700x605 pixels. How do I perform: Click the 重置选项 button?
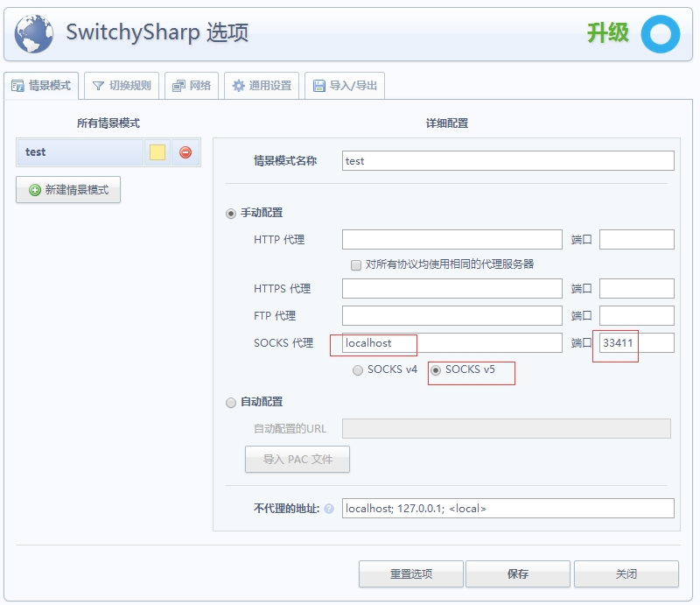[411, 574]
